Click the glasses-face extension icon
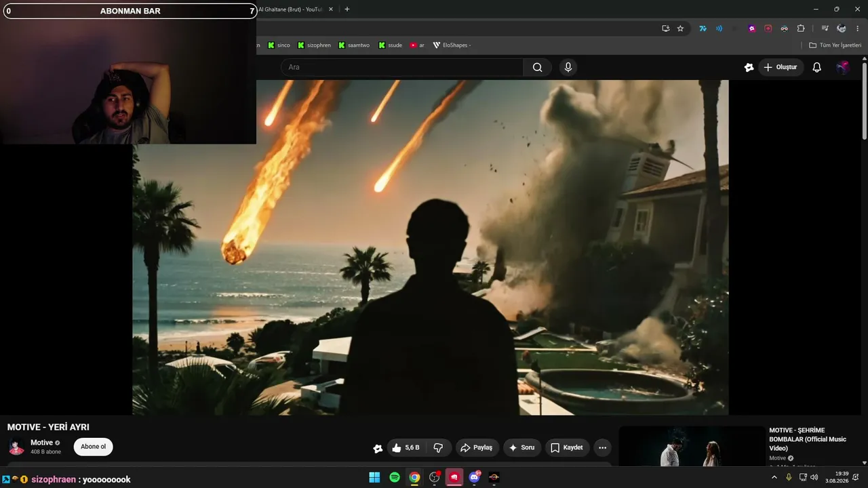 785,28
